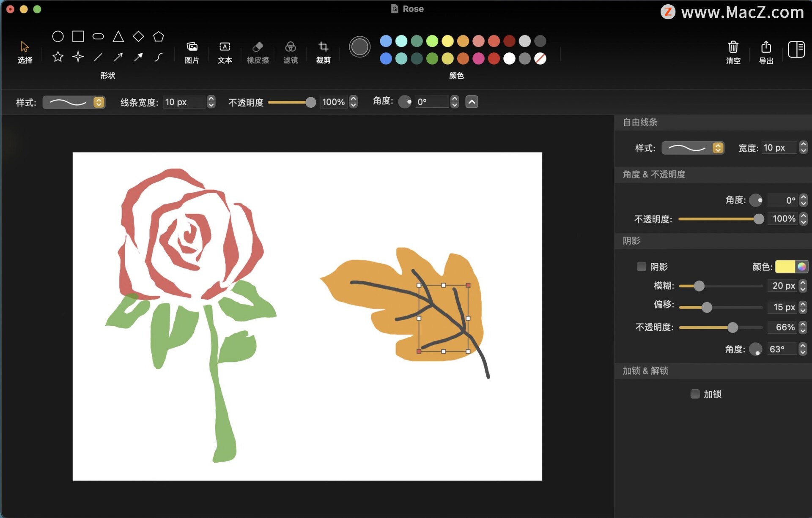Open the sidebar 样式 line style dropdown
Image resolution: width=812 pixels, height=518 pixels.
coord(693,148)
